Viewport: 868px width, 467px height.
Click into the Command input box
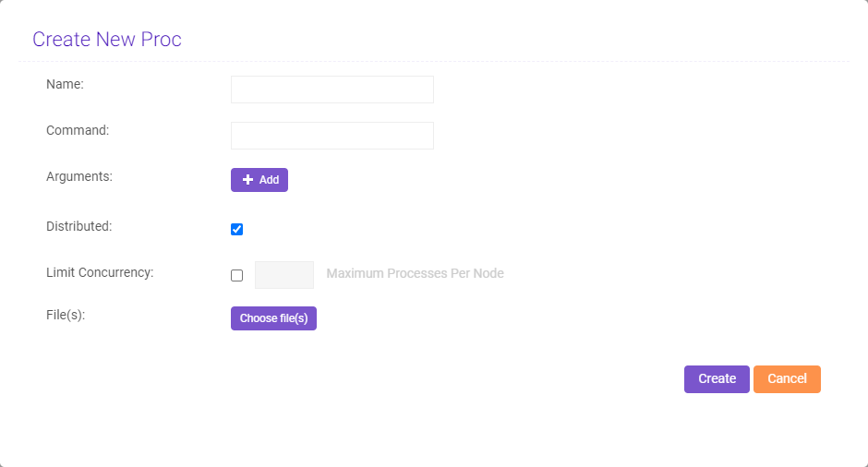click(x=332, y=136)
